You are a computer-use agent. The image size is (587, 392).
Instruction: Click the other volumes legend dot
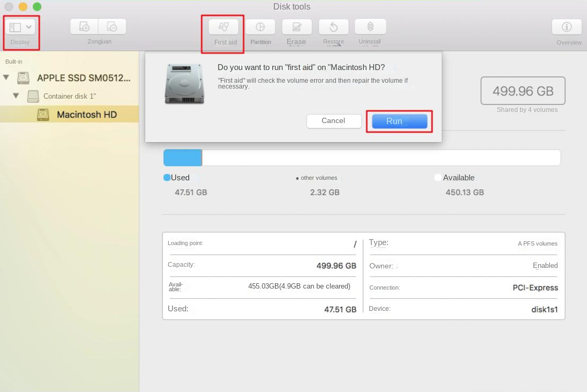coord(297,178)
